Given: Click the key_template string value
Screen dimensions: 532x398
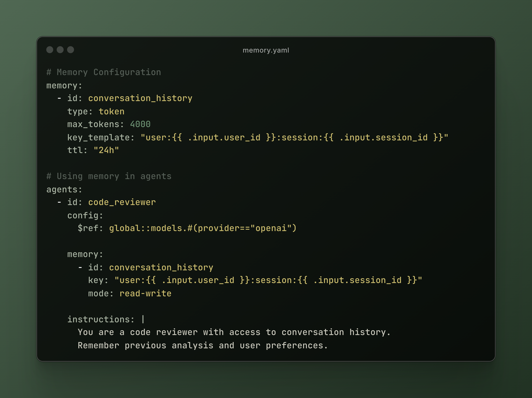Looking at the screenshot, I should tap(294, 137).
